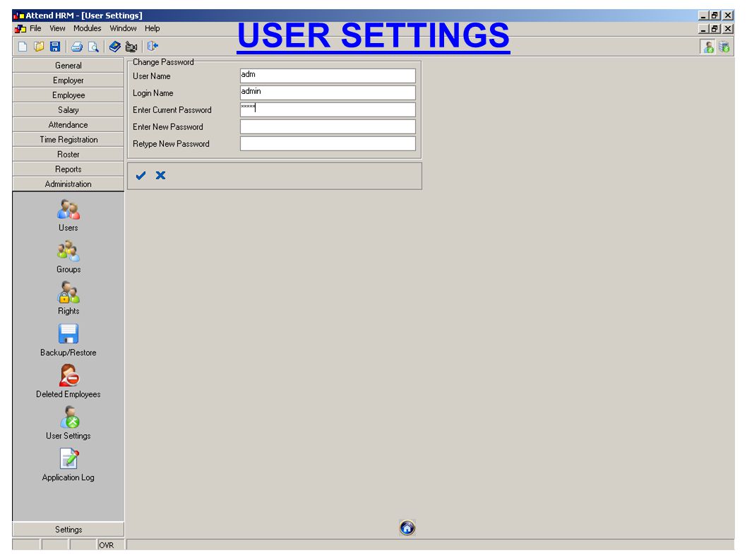Click the user settings icon at the toolbar's right end
The height and width of the screenshot is (560, 747).
708,47
